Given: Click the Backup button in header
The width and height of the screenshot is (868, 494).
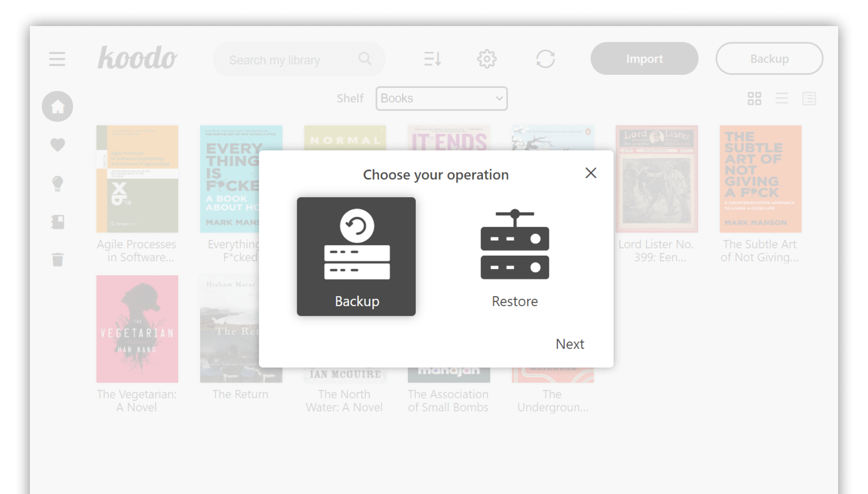Looking at the screenshot, I should click(x=769, y=59).
